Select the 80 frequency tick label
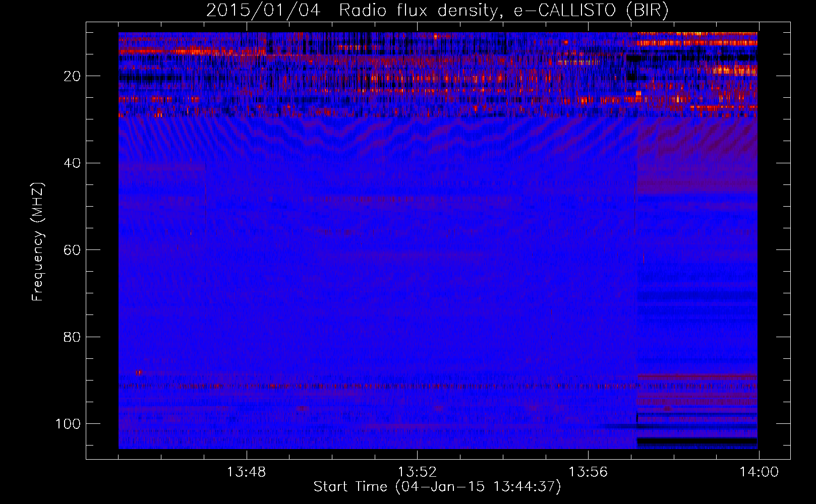The height and width of the screenshot is (504, 816). point(72,337)
